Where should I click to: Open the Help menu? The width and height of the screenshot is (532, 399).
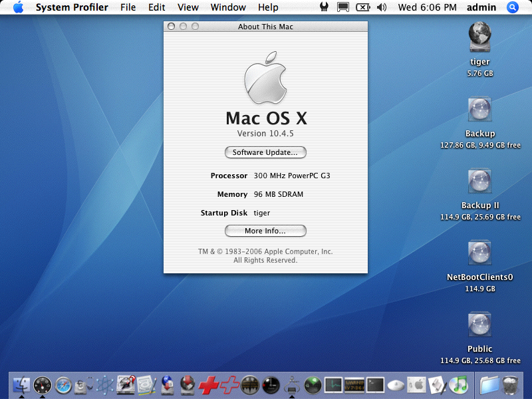click(x=268, y=7)
